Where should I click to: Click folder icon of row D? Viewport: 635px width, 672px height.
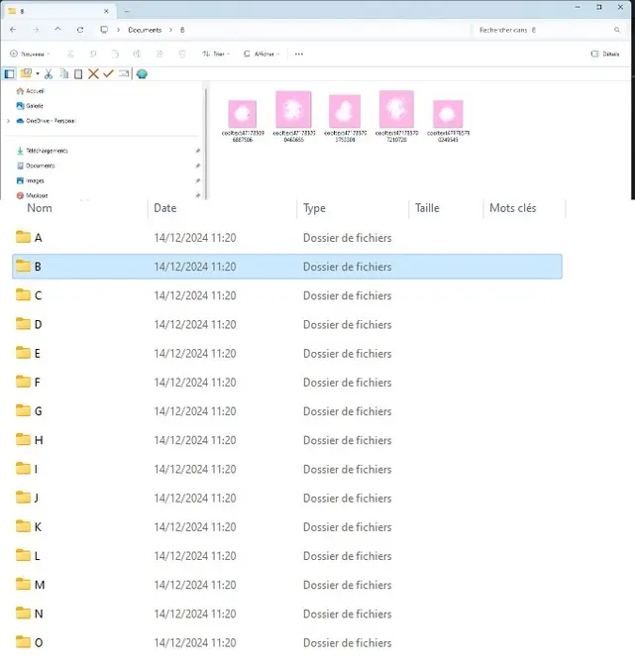point(23,324)
